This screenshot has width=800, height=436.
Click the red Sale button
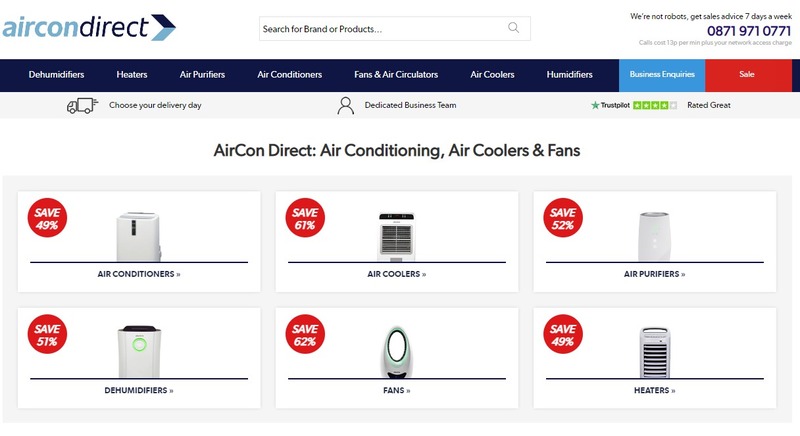tap(748, 75)
